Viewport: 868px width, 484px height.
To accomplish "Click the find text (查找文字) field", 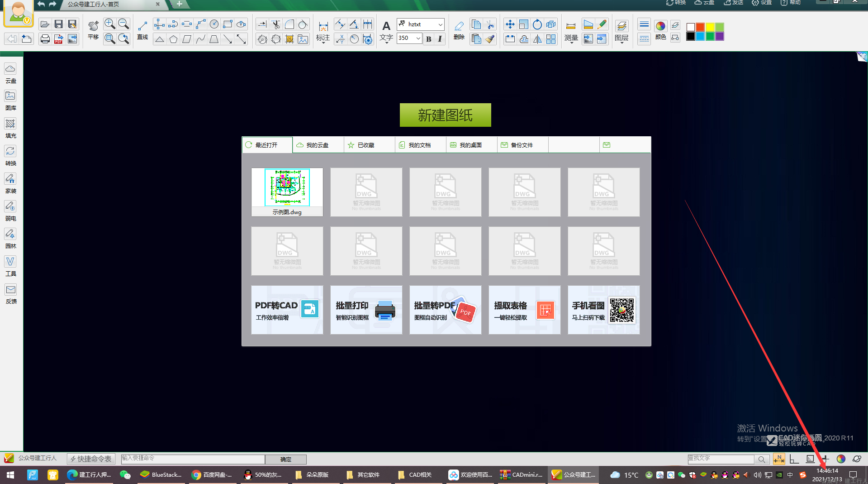I will [721, 459].
